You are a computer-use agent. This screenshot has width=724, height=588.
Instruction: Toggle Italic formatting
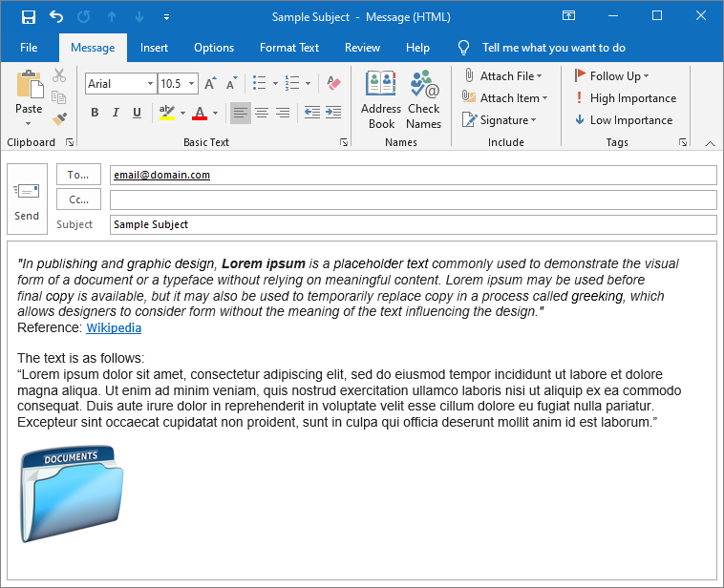point(116,113)
